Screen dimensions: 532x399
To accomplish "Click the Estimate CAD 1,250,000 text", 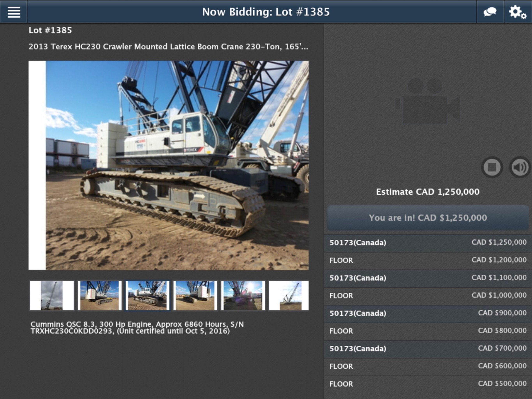I will pyautogui.click(x=428, y=192).
